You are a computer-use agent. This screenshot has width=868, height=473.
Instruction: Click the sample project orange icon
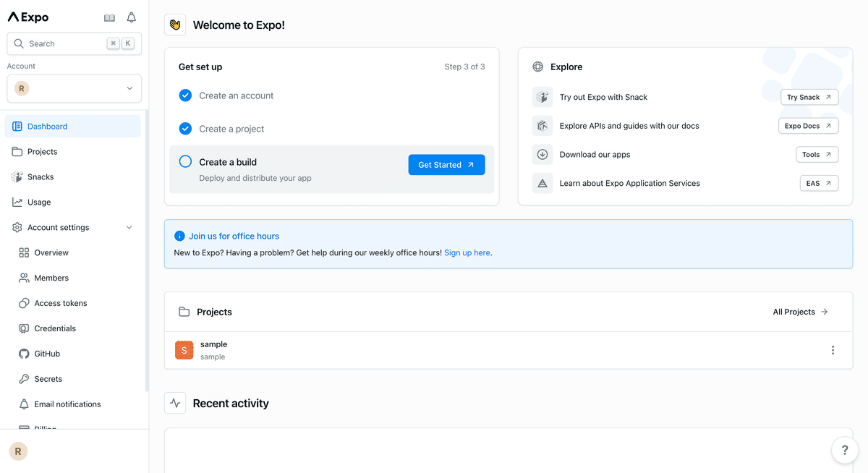tap(184, 350)
